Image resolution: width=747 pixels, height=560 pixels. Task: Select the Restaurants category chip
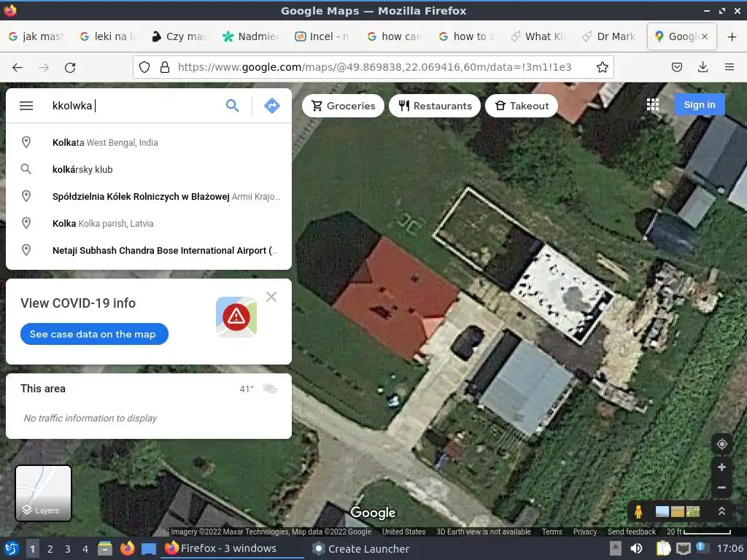pos(435,106)
